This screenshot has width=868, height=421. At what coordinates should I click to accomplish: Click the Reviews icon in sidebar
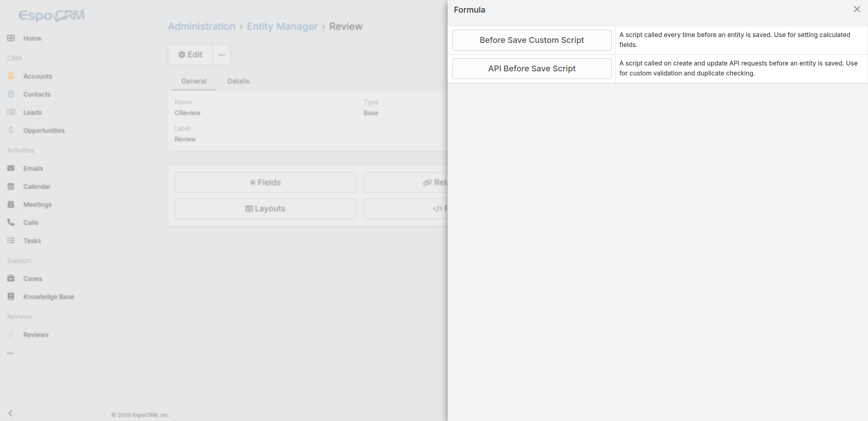pyautogui.click(x=11, y=334)
